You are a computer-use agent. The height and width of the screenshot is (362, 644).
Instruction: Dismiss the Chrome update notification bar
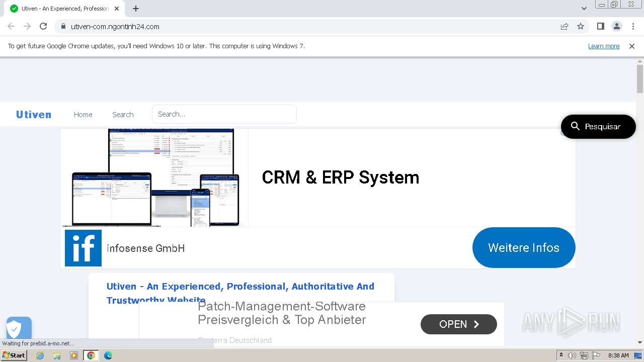pos(632,46)
